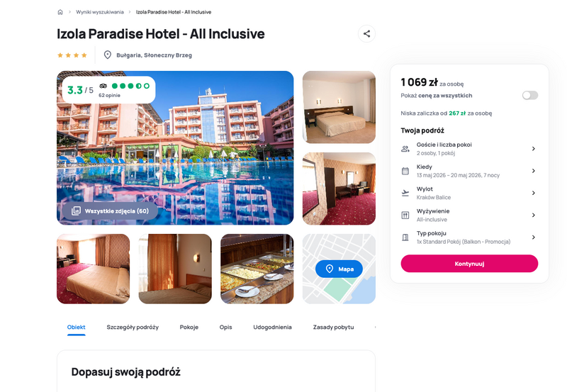Switch to Szczegóły podróży tab
Viewport: 567px width, 392px height.
click(x=133, y=327)
